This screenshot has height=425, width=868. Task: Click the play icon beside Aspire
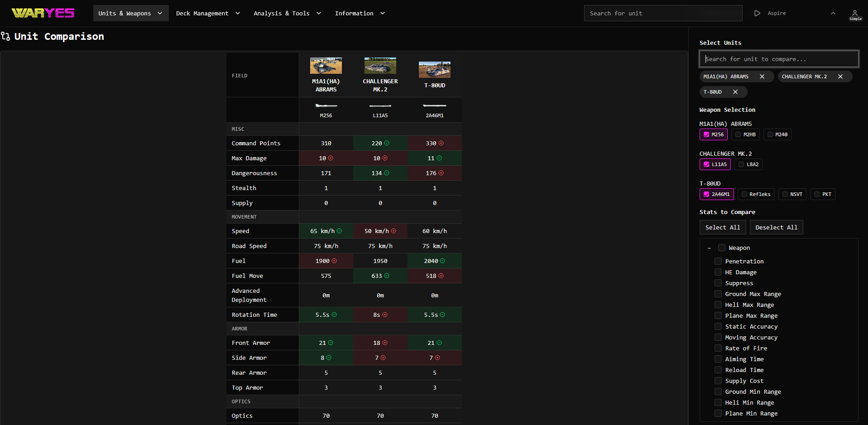click(758, 13)
